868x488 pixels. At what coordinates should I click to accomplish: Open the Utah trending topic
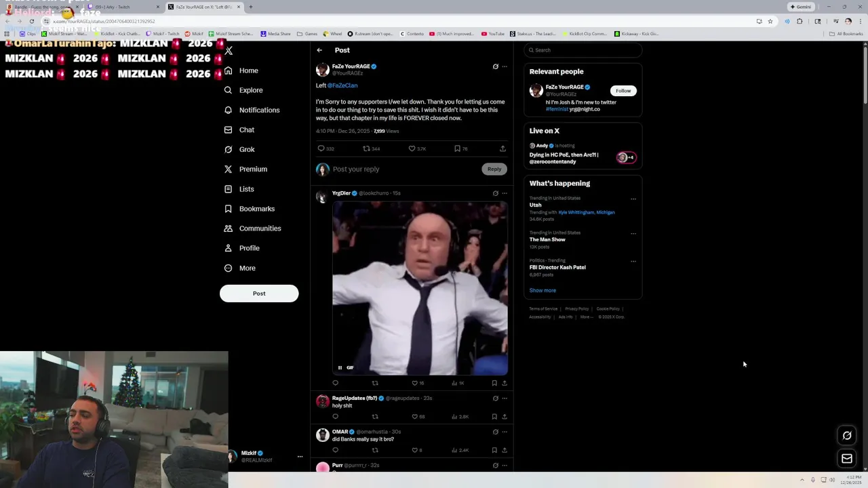(x=536, y=205)
